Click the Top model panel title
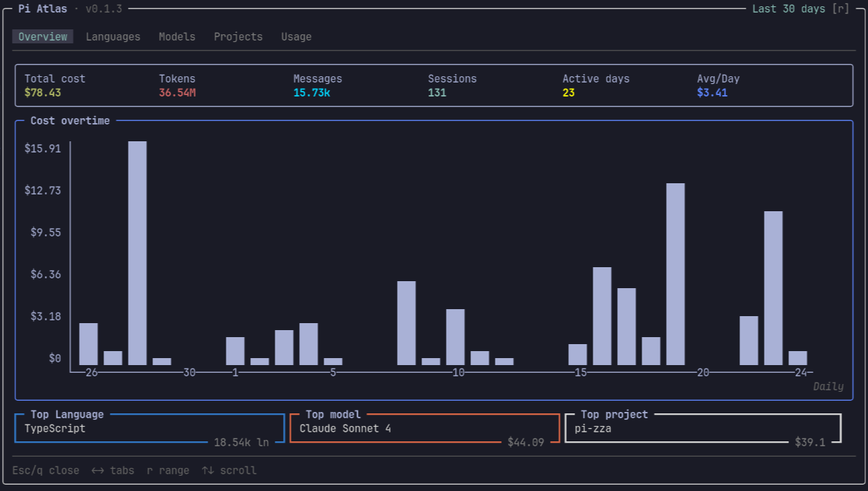This screenshot has height=491, width=868. click(333, 414)
